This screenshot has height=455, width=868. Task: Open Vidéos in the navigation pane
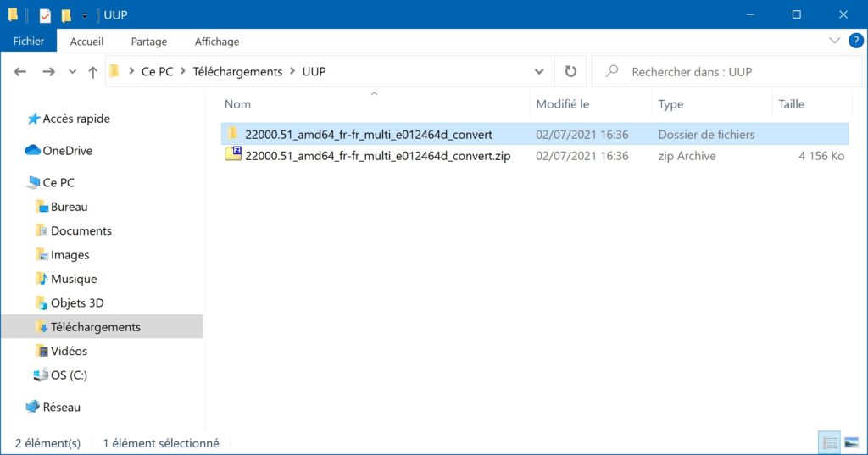pyautogui.click(x=69, y=351)
